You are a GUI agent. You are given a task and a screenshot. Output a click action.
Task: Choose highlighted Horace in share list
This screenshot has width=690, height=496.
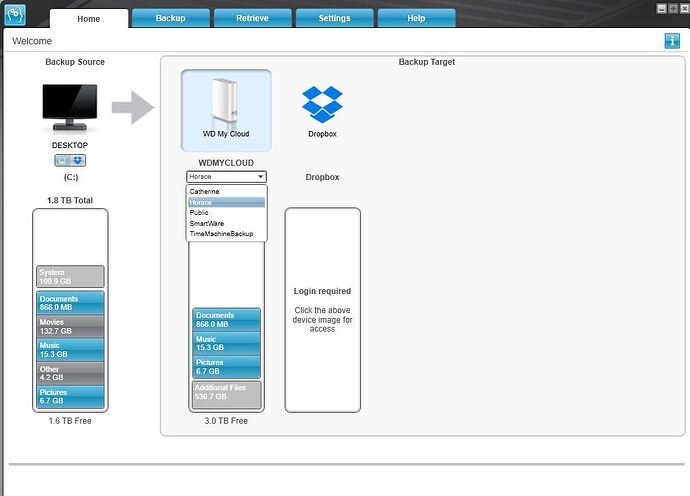click(226, 202)
